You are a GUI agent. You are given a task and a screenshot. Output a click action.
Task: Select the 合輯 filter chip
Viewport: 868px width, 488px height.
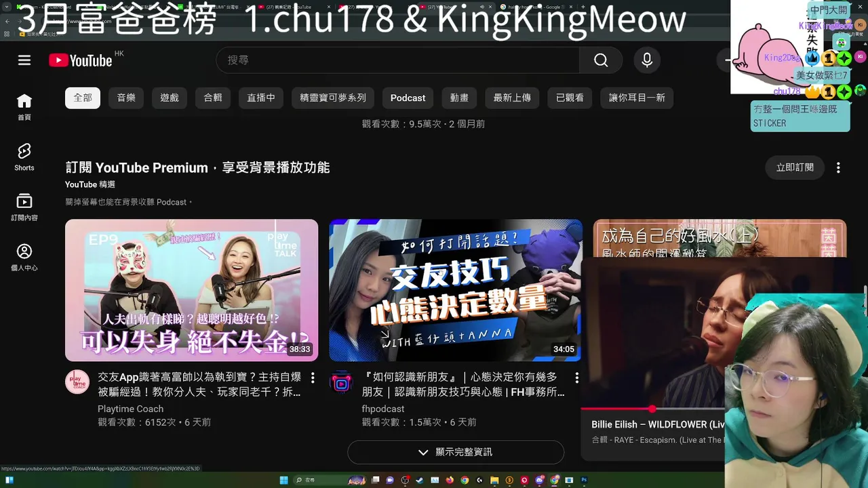[213, 98]
